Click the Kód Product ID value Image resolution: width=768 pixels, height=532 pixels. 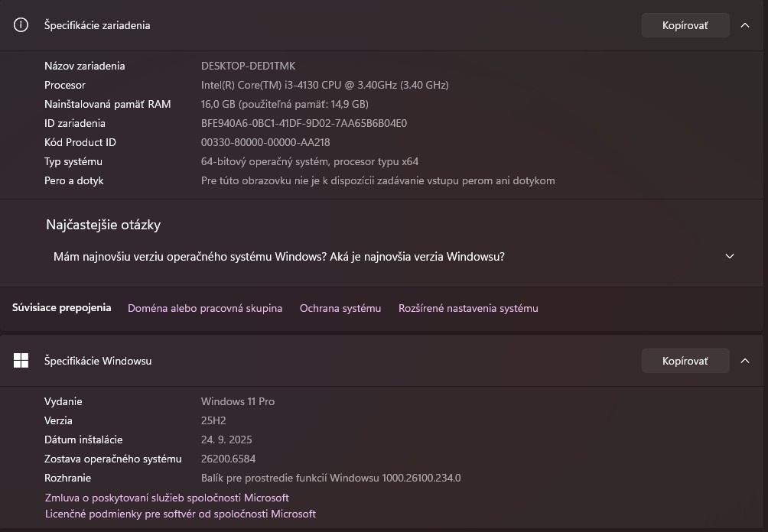(x=265, y=142)
